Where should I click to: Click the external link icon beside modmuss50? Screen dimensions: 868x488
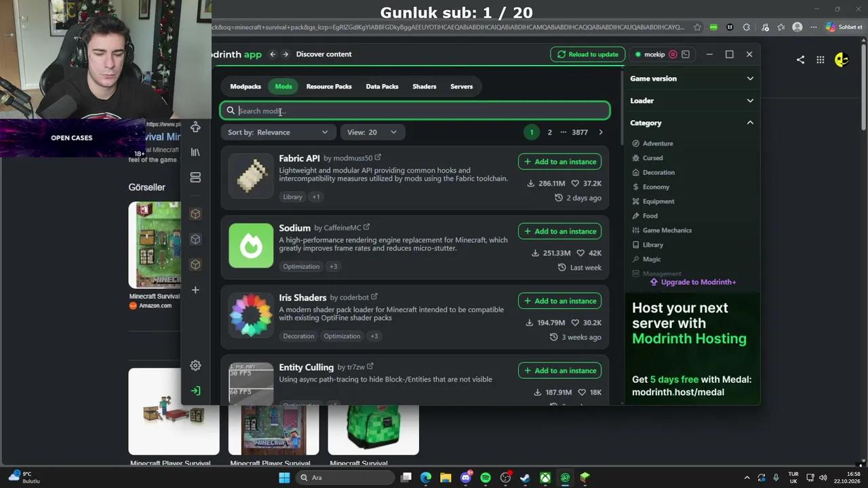tap(378, 157)
